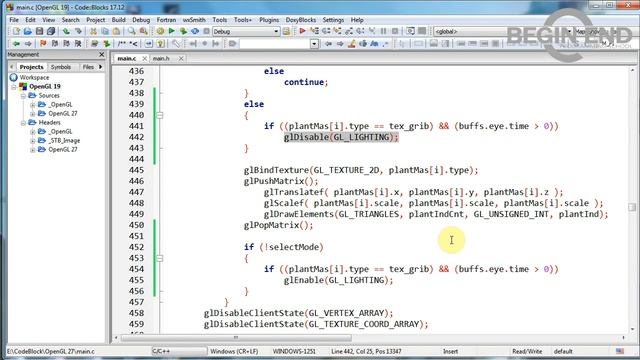Click the toolbar search text field
Viewport: 640px width, 360px height.
[275, 44]
